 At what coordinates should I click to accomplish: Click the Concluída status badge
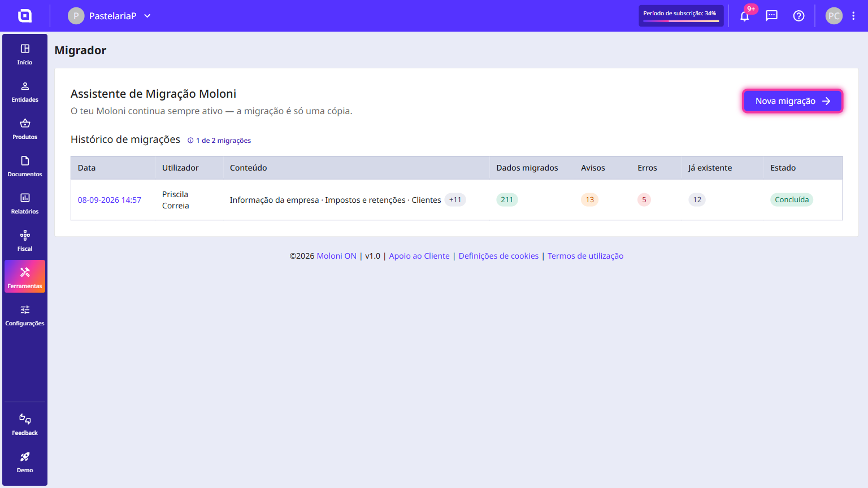pos(792,200)
